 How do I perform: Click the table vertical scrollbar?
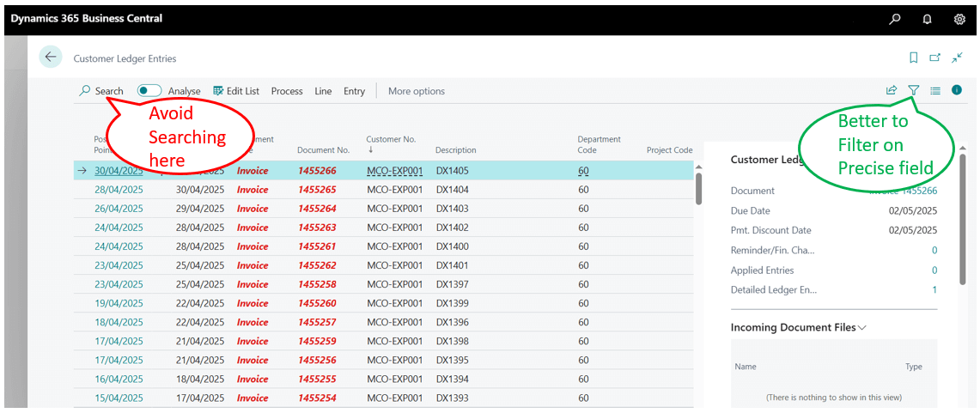point(699,187)
